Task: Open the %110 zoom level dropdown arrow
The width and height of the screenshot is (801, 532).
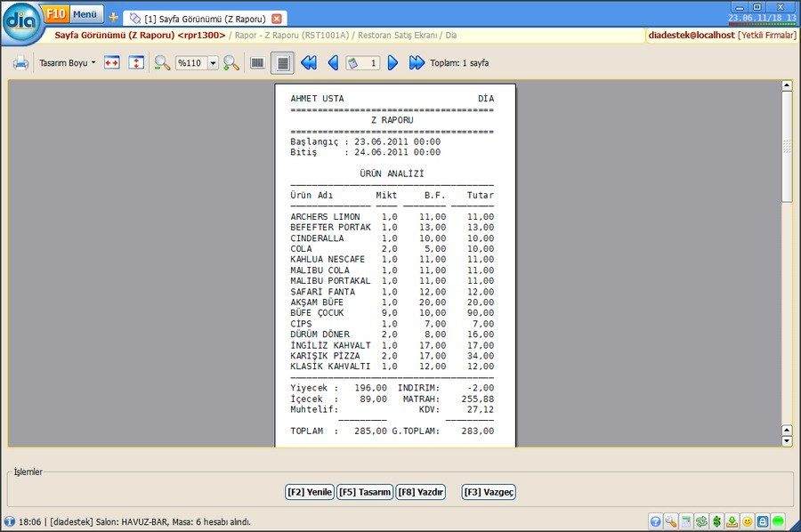Action: coord(214,63)
